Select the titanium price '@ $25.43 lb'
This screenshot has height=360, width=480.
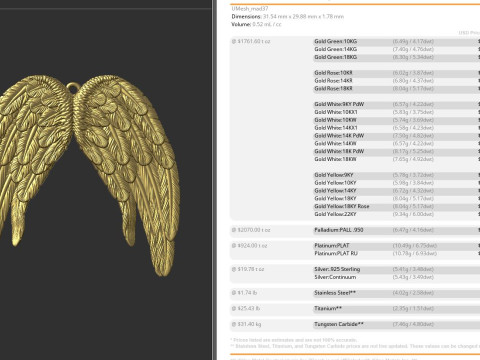246,308
